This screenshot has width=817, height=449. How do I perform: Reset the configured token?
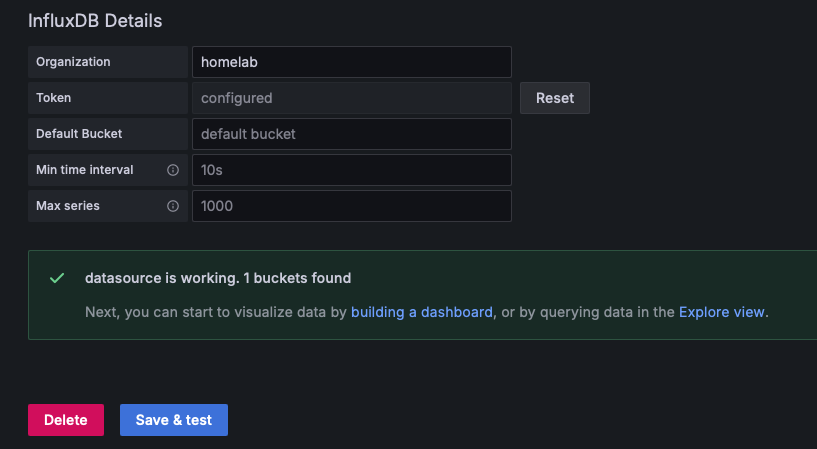click(x=555, y=98)
